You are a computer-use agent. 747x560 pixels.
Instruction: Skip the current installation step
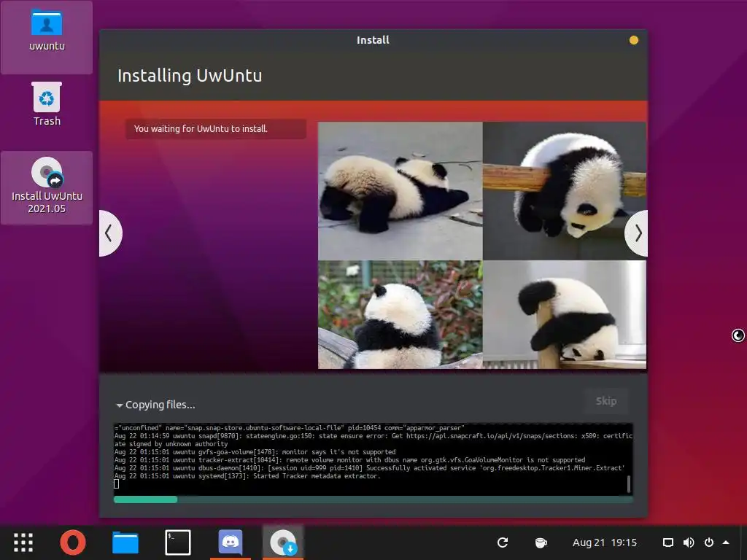pos(606,401)
